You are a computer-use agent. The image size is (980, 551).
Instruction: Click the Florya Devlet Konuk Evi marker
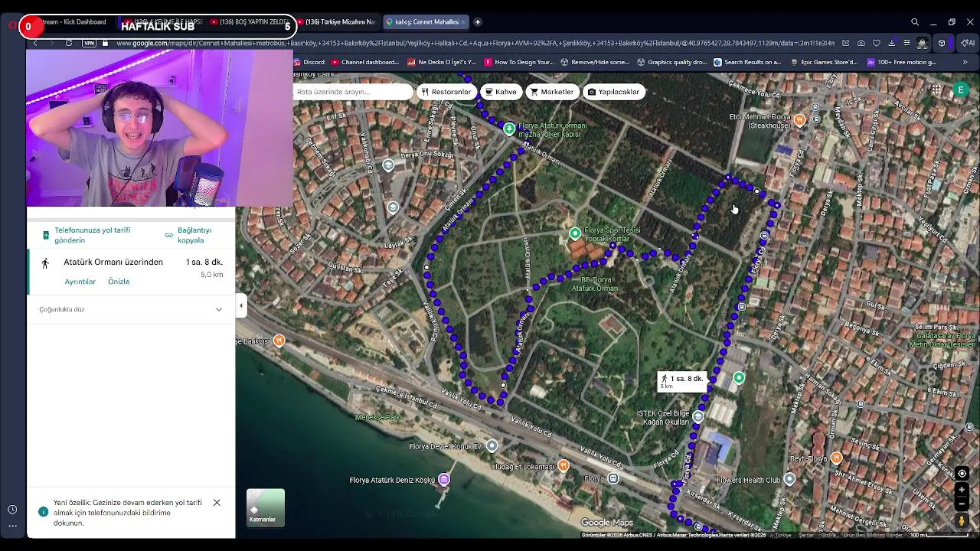(492, 445)
